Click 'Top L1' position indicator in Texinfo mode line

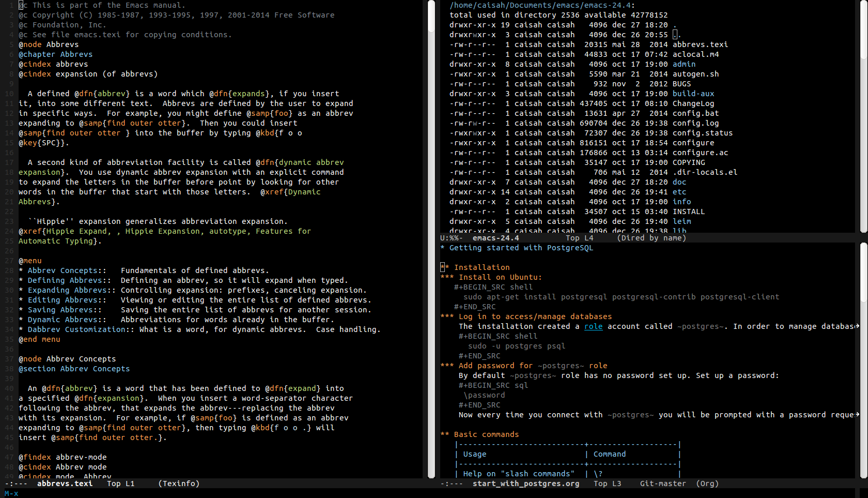120,484
